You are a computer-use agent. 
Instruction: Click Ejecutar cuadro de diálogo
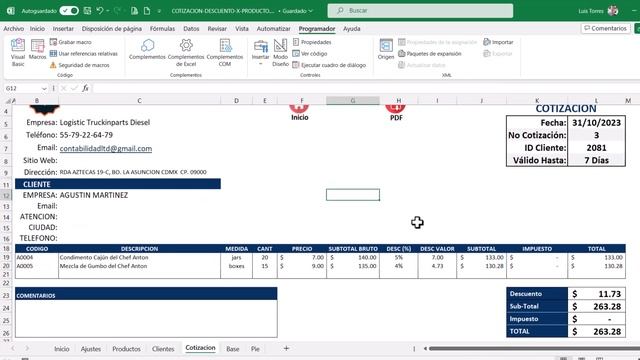point(329,65)
